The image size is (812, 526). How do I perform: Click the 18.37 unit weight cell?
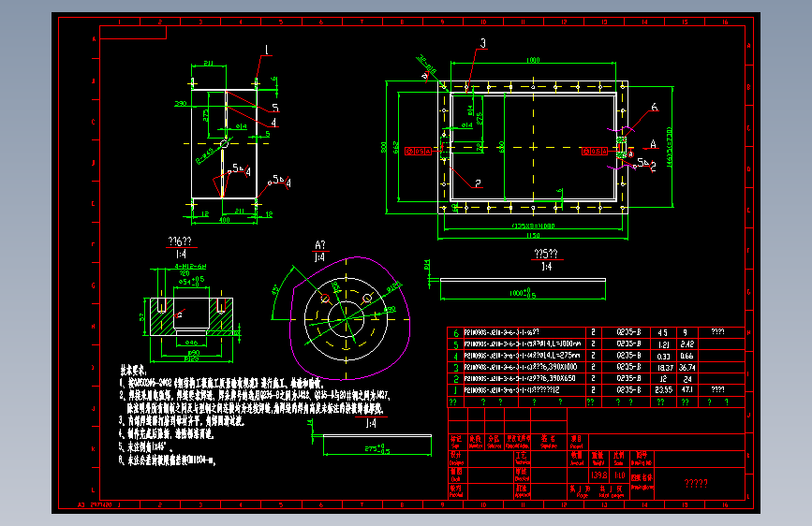664,367
